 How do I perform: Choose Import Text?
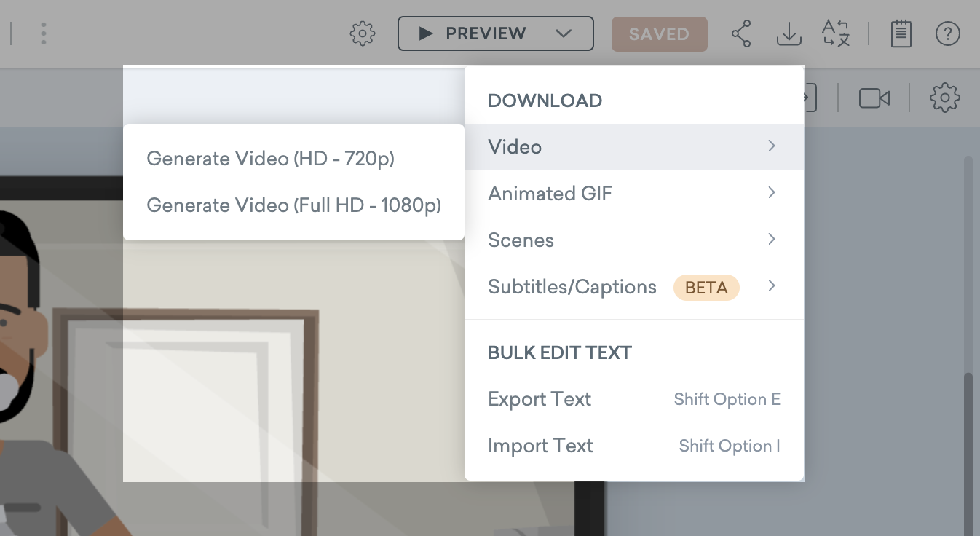pyautogui.click(x=634, y=446)
